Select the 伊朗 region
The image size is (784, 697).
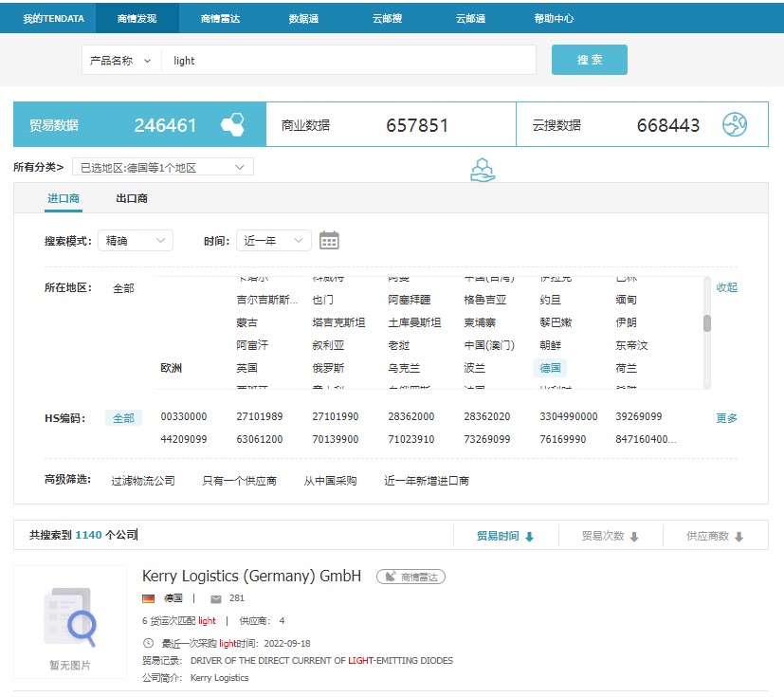pyautogui.click(x=626, y=322)
